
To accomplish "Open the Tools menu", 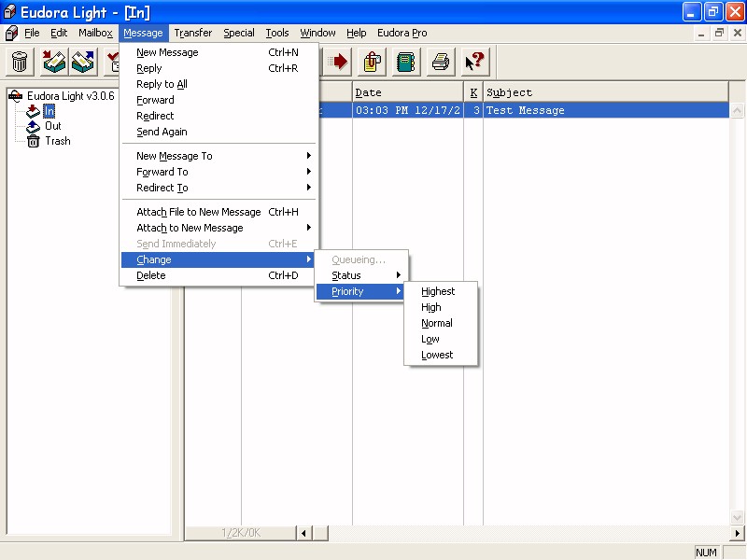I will [x=277, y=33].
